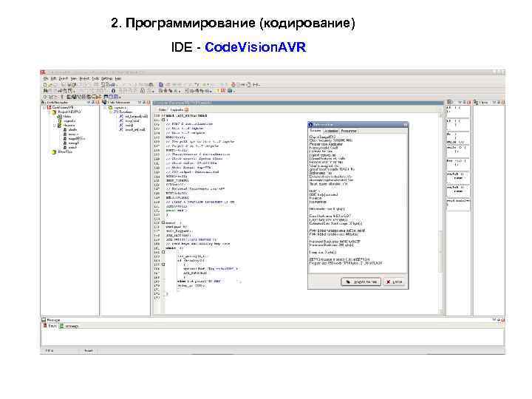Click Cancel in the Information dialog
Viewport: 532px width, 399px height.
[394, 282]
